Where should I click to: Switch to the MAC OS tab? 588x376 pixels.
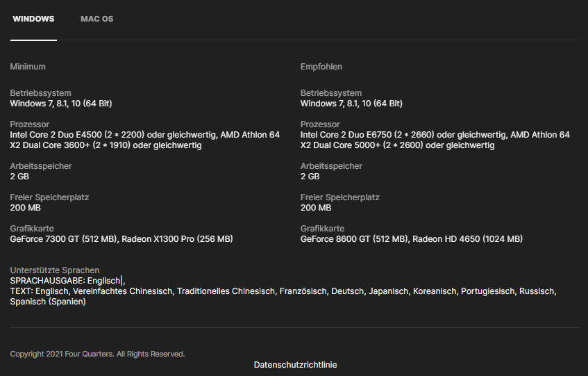(96, 19)
